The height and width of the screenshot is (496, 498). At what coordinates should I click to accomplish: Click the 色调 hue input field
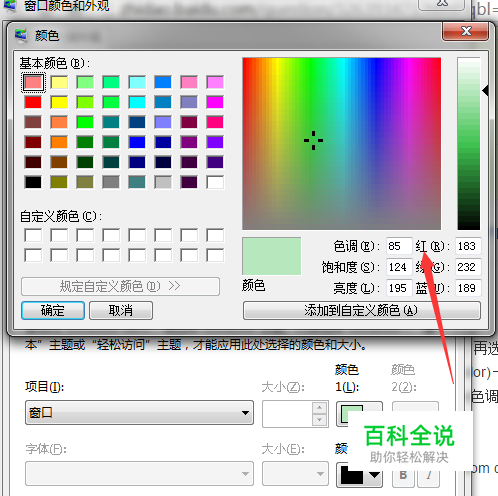pos(399,246)
